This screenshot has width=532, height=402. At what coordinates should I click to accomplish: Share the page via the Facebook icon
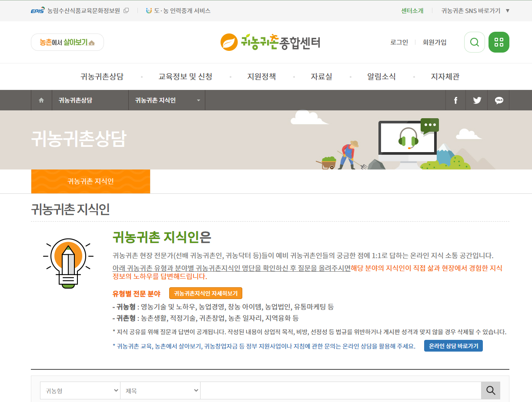click(x=455, y=100)
